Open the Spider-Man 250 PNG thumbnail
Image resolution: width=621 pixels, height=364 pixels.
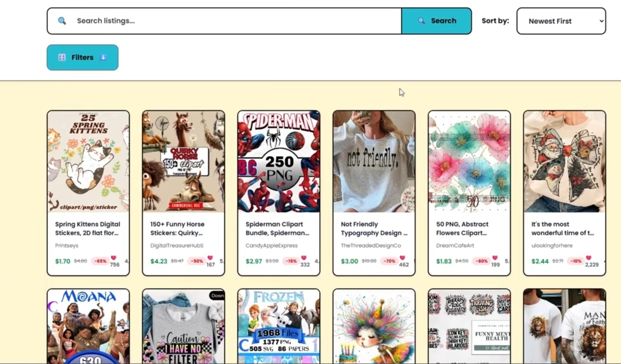pos(279,161)
